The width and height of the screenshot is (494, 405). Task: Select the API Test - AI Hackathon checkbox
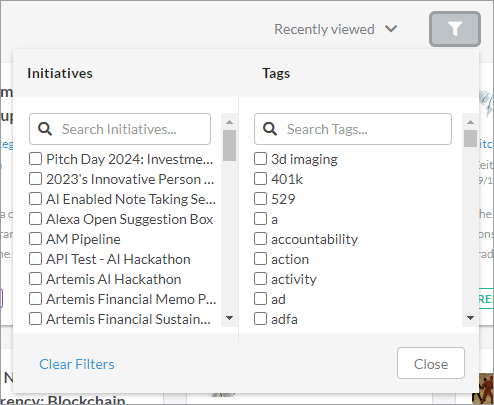coord(35,259)
